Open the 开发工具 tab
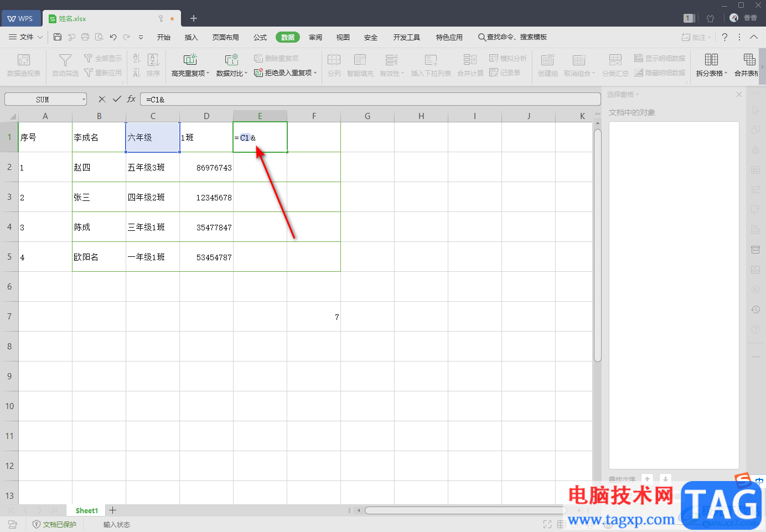The width and height of the screenshot is (766, 532). point(407,37)
